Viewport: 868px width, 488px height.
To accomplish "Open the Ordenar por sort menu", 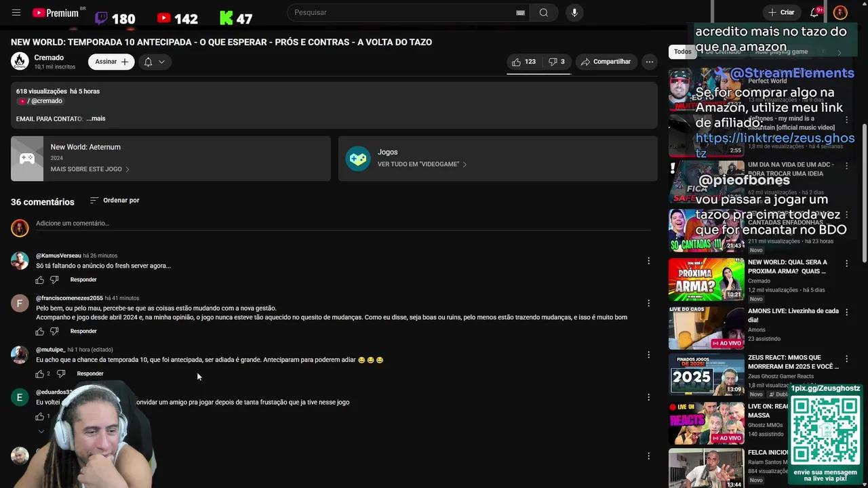I will [115, 201].
